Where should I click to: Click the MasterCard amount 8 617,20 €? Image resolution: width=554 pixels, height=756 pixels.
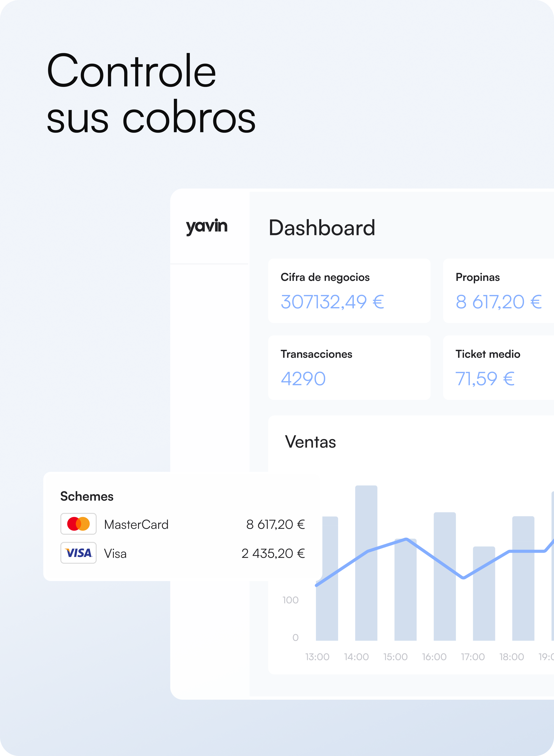click(x=275, y=525)
